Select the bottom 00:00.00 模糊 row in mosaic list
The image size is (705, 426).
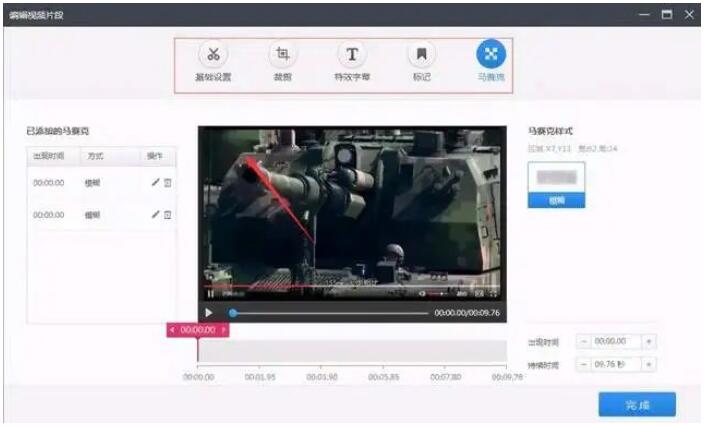102,215
